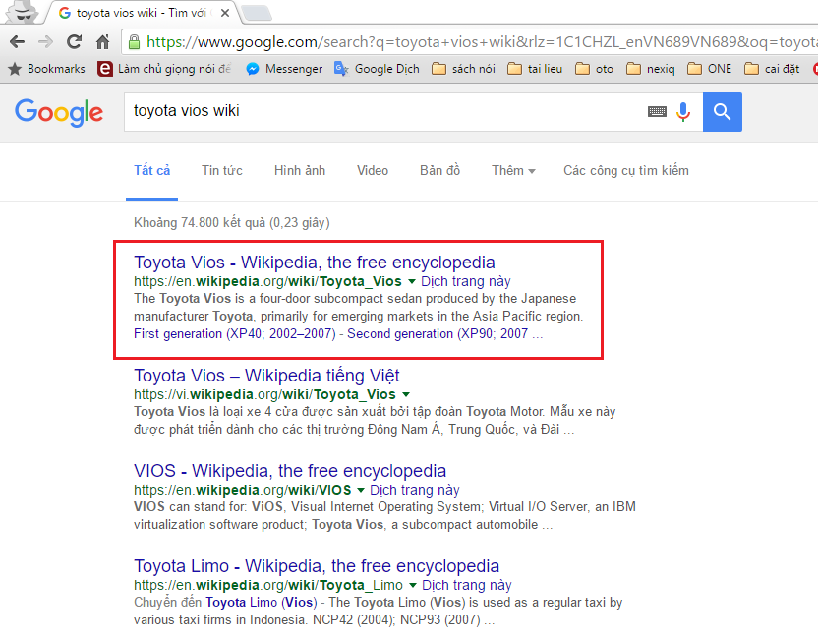Start voice search with the microphone
The width and height of the screenshot is (818, 644).
(683, 112)
